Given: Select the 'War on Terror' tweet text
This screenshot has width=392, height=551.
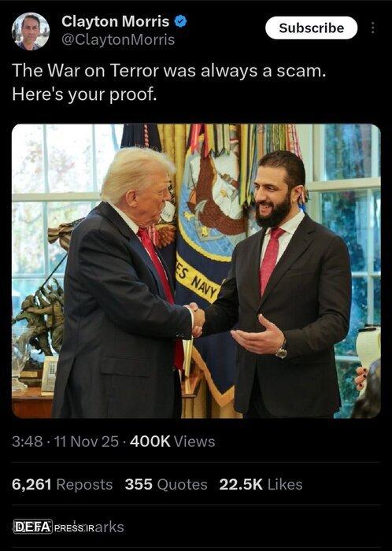Looking at the screenshot, I should 169,71.
